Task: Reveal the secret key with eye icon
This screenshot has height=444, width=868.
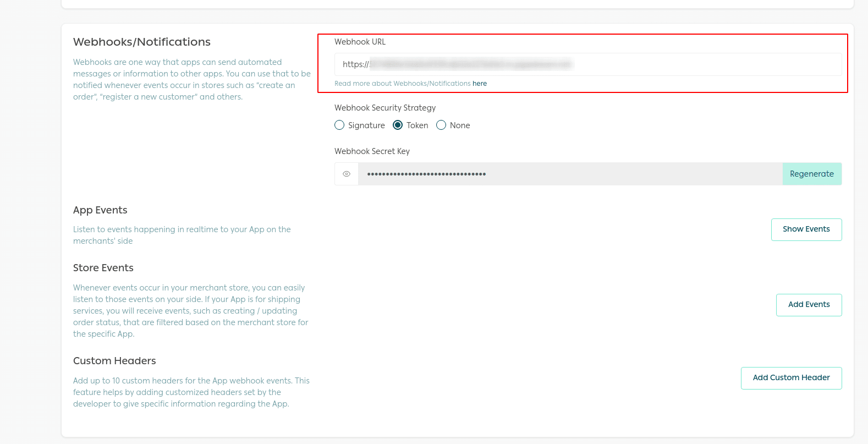Action: [347, 174]
